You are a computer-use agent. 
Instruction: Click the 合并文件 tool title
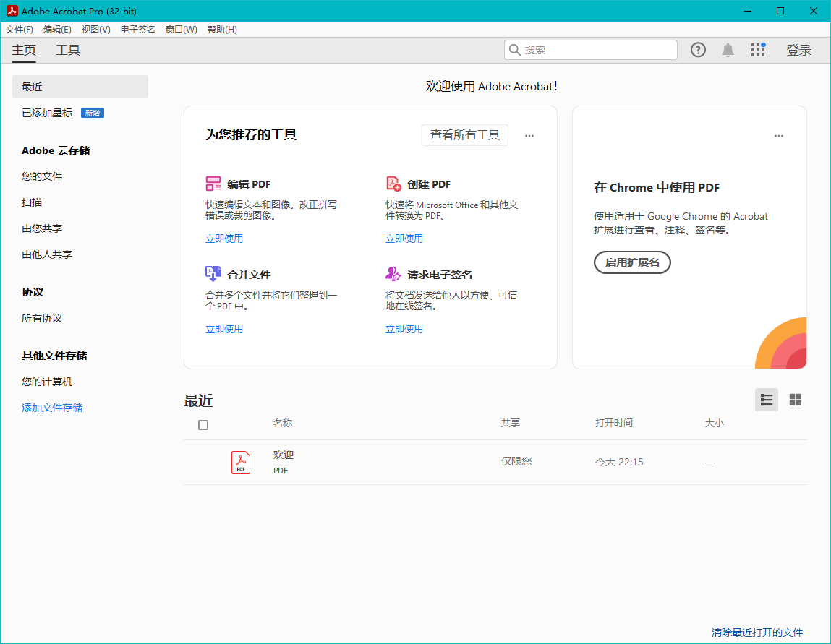coord(249,275)
